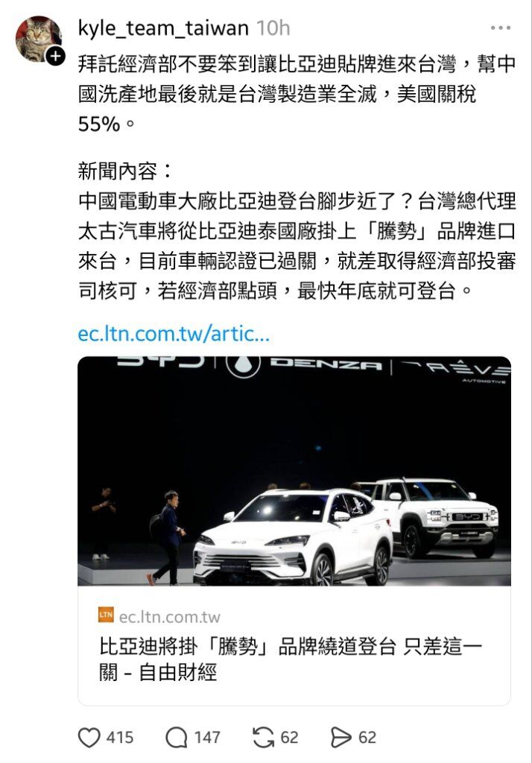The width and height of the screenshot is (532, 763).
Task: View the 147 replies count
Action: tap(207, 738)
